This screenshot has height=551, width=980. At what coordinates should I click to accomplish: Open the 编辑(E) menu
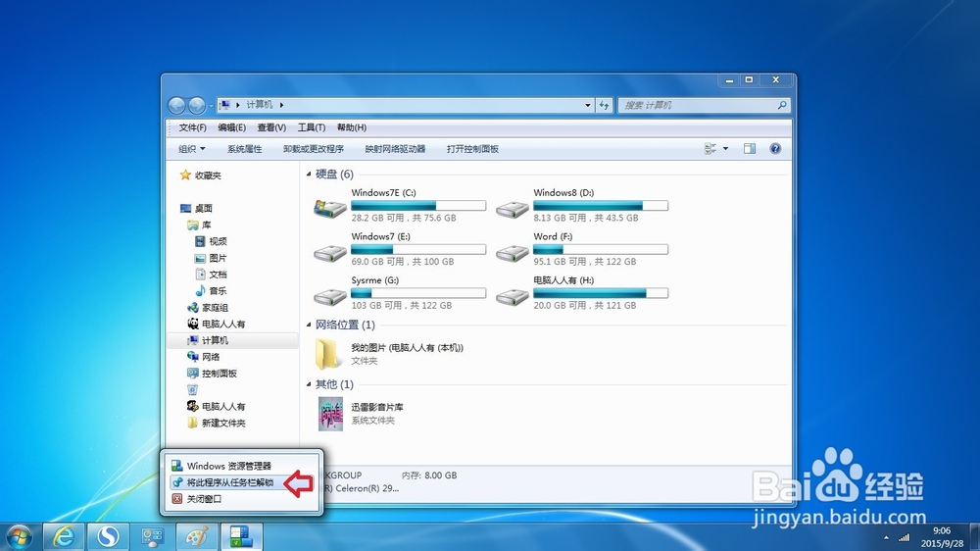(232, 127)
